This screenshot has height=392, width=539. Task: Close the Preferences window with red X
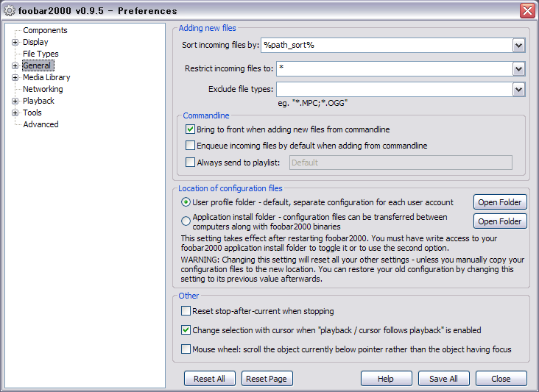(527, 10)
